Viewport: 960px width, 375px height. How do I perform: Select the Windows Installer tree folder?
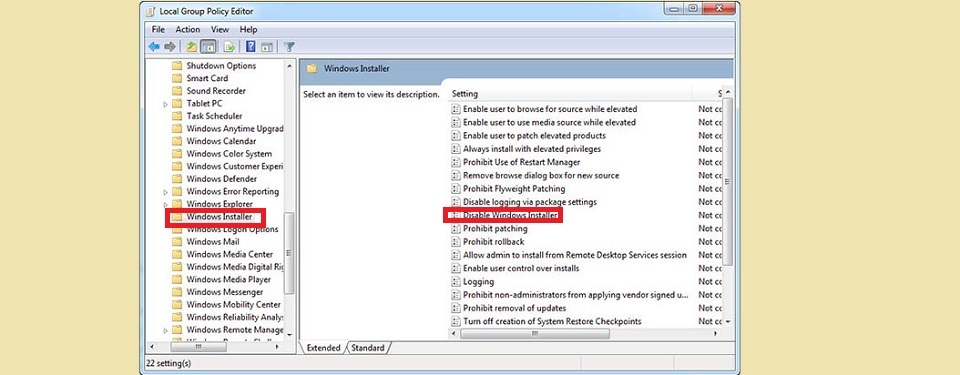(x=219, y=216)
